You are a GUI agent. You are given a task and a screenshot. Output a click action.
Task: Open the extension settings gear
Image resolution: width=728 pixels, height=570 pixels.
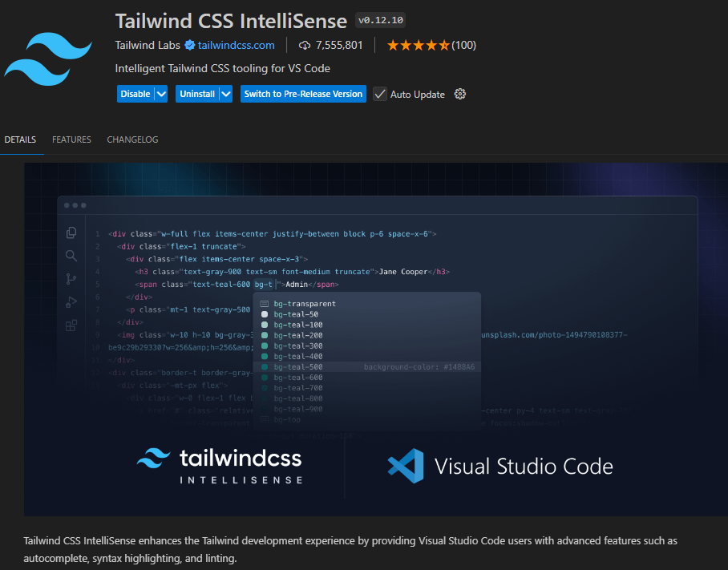point(459,95)
